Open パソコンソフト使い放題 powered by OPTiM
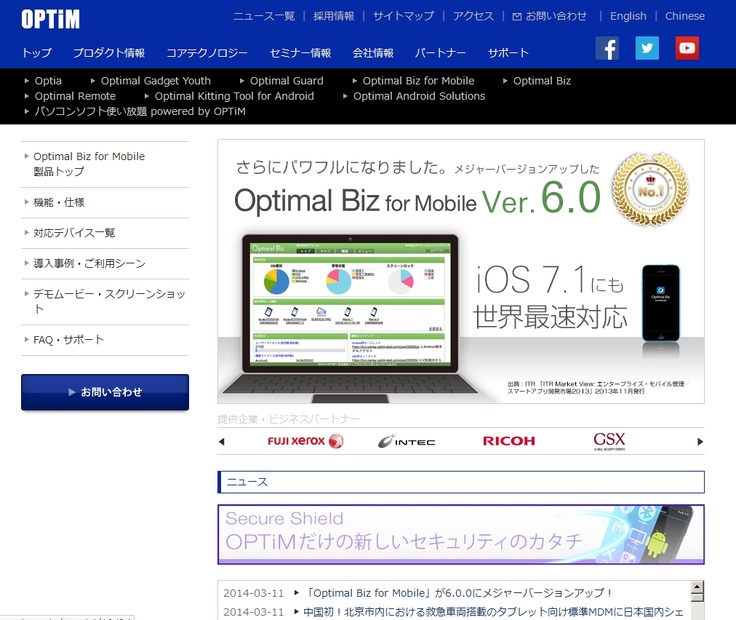 [x=140, y=112]
